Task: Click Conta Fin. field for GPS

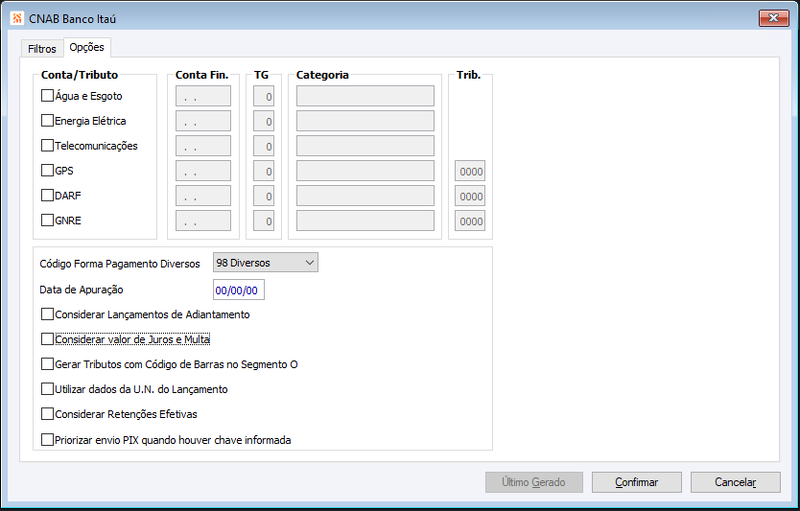Action: 203,171
